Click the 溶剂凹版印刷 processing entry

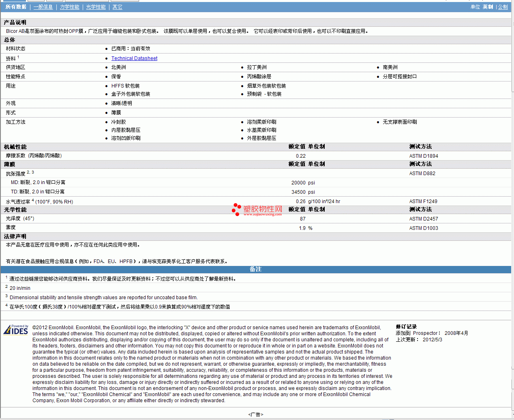[x=126, y=138]
